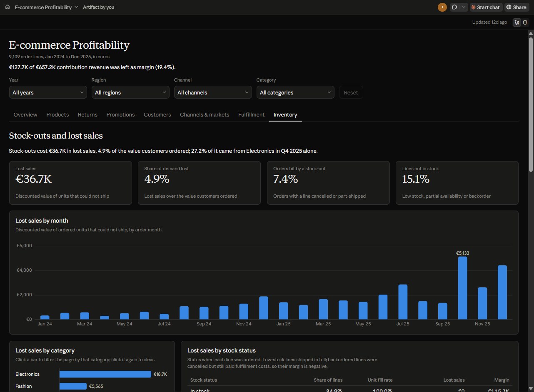Click the Jul 25 bar in chart

403,302
